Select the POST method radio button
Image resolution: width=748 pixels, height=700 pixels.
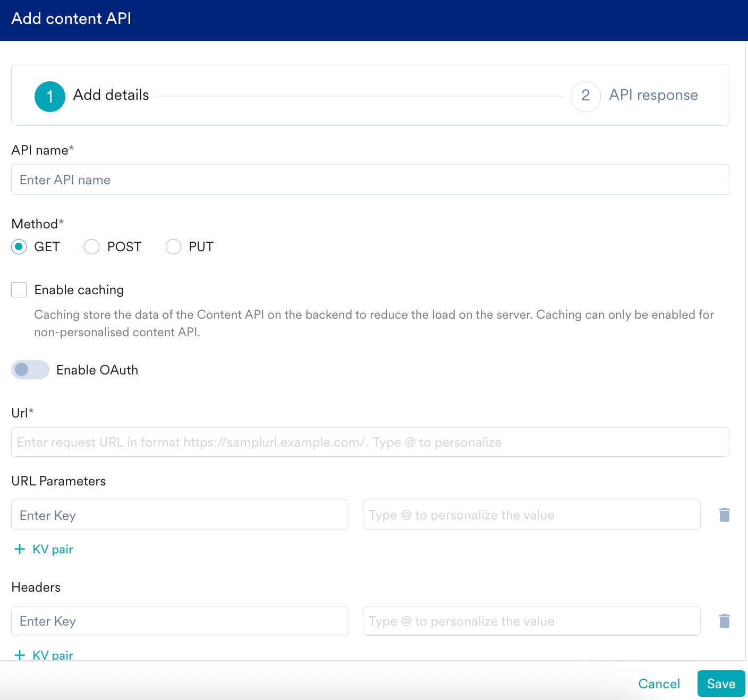[x=92, y=246]
